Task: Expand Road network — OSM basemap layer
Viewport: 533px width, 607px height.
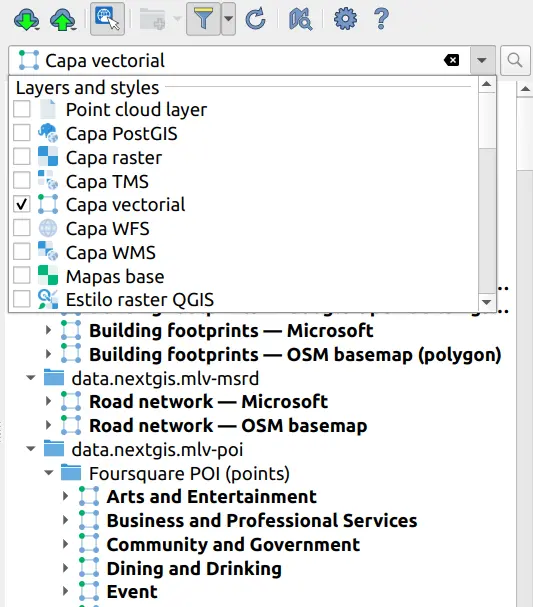Action: (x=48, y=425)
